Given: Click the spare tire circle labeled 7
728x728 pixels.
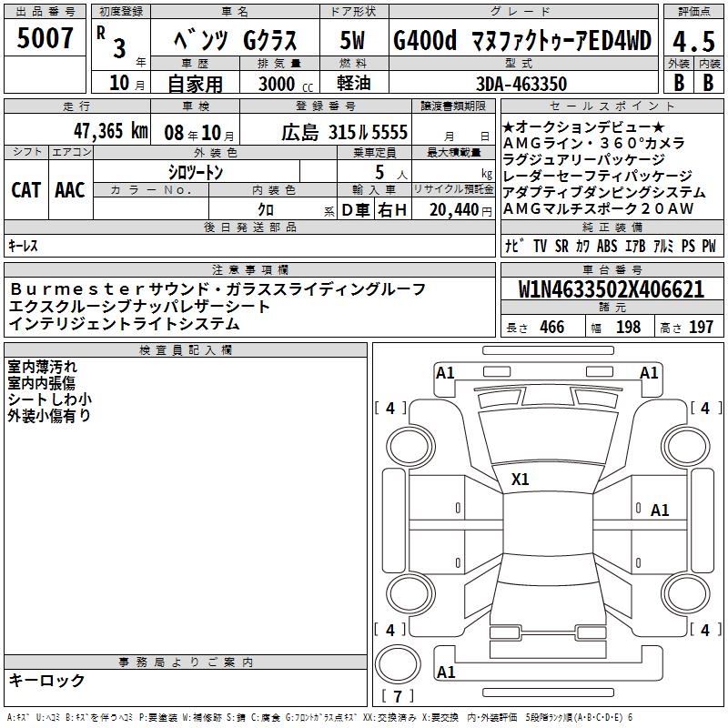Looking at the screenshot, I should pyautogui.click(x=398, y=664).
